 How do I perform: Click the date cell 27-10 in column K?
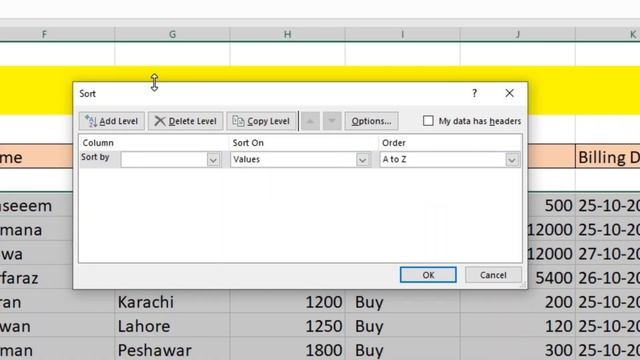point(608,253)
